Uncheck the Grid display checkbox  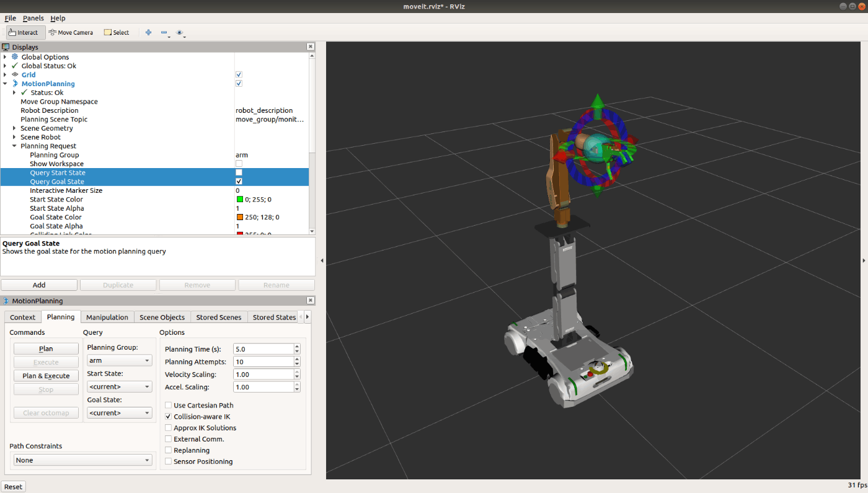(239, 74)
